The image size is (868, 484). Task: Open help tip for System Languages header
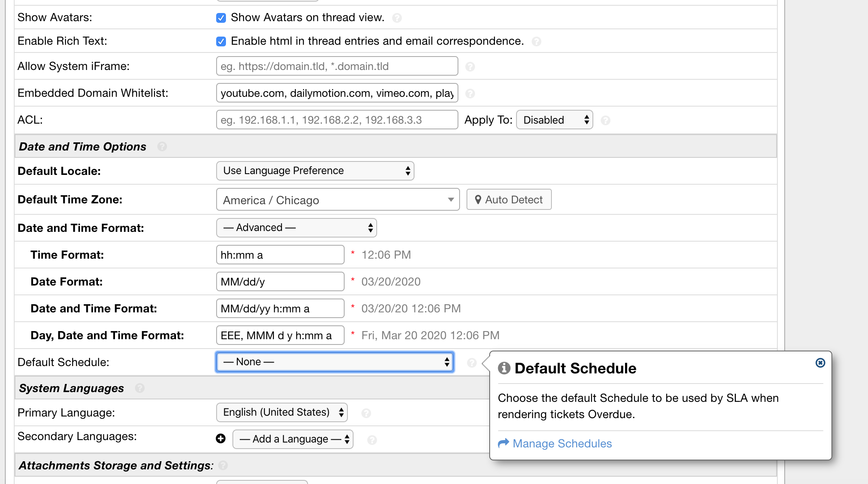pos(140,388)
